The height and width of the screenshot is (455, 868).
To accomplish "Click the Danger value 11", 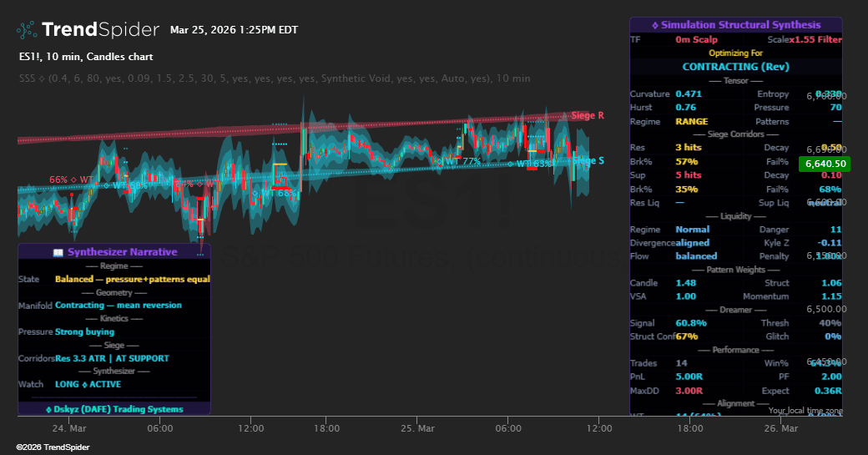I will (x=836, y=230).
